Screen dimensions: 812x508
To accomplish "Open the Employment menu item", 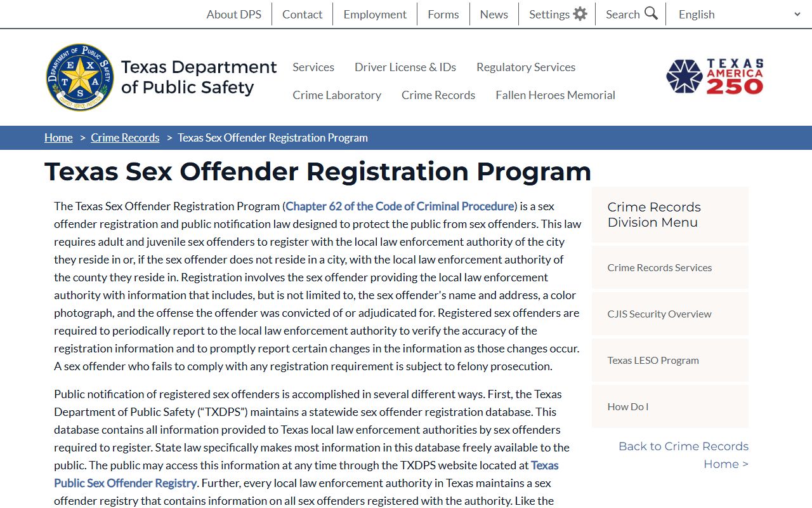I will (375, 14).
